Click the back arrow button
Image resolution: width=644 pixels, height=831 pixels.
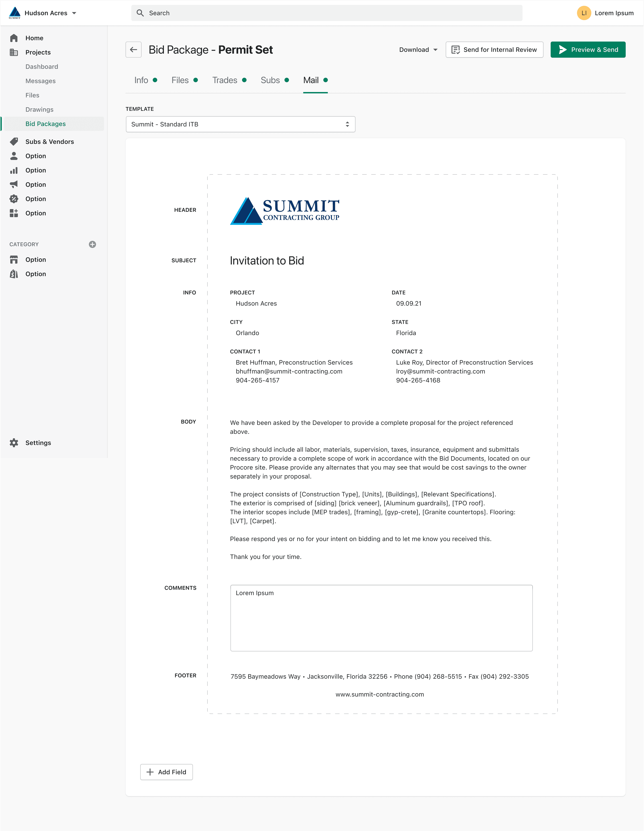(x=133, y=49)
